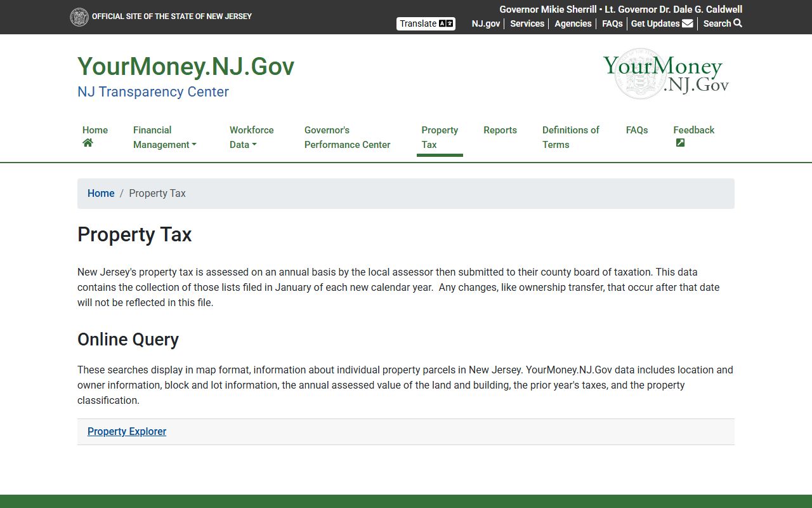Click the Property Tax page heading
The image size is (812, 508).
(x=134, y=234)
